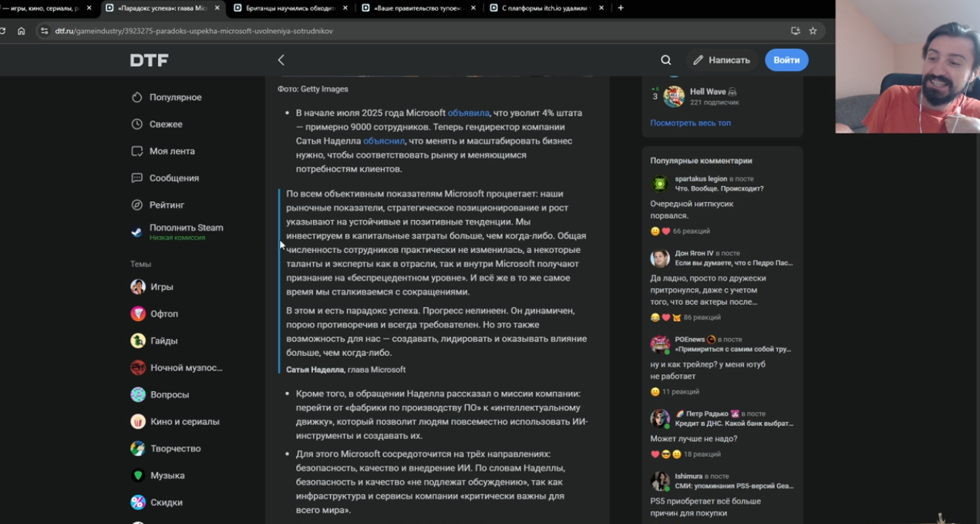Image resolution: width=980 pixels, height=524 pixels.
Task: Click the Steam logo icon
Action: coord(136,232)
